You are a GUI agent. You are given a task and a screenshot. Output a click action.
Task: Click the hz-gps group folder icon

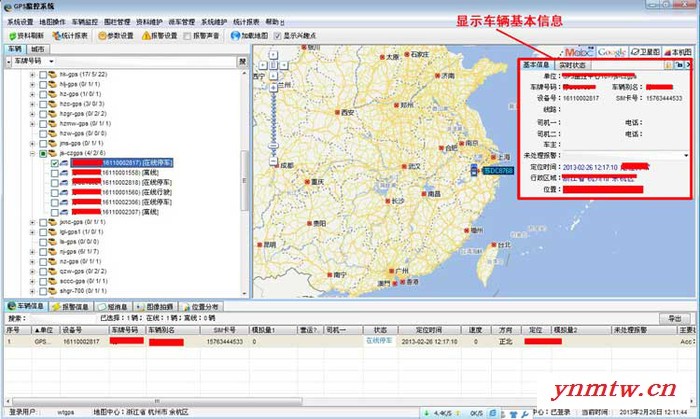pyautogui.click(x=52, y=94)
